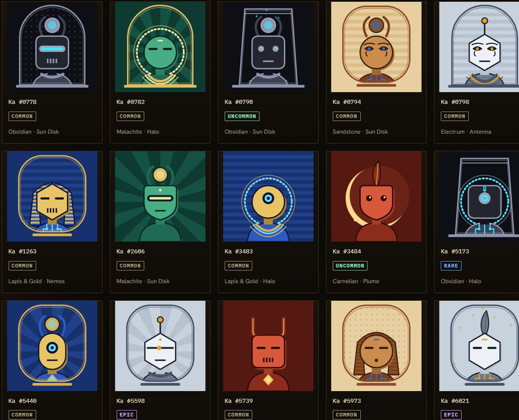Click the EPIC badge under Ka #6021
Screen dimensions: 519x420
click(x=451, y=415)
